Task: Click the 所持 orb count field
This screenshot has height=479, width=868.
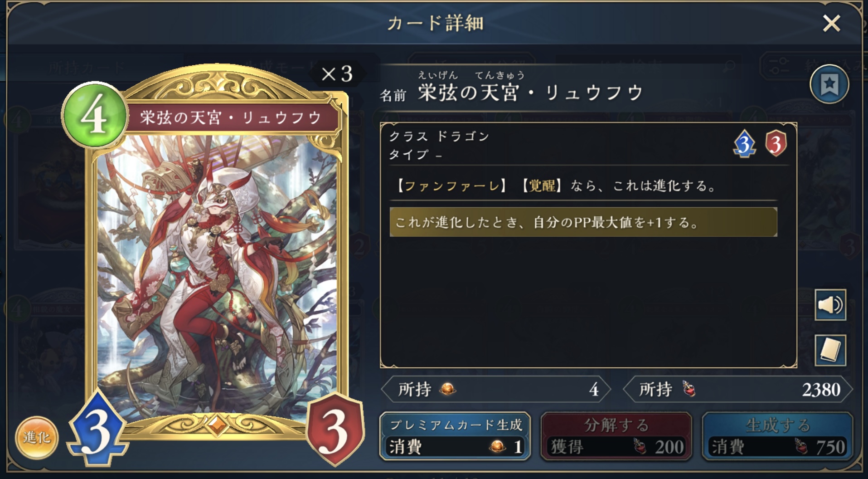Action: click(496, 389)
